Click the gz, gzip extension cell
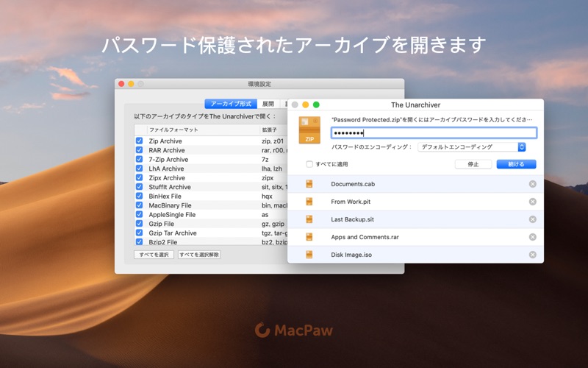The height and width of the screenshot is (368, 588). click(x=273, y=224)
